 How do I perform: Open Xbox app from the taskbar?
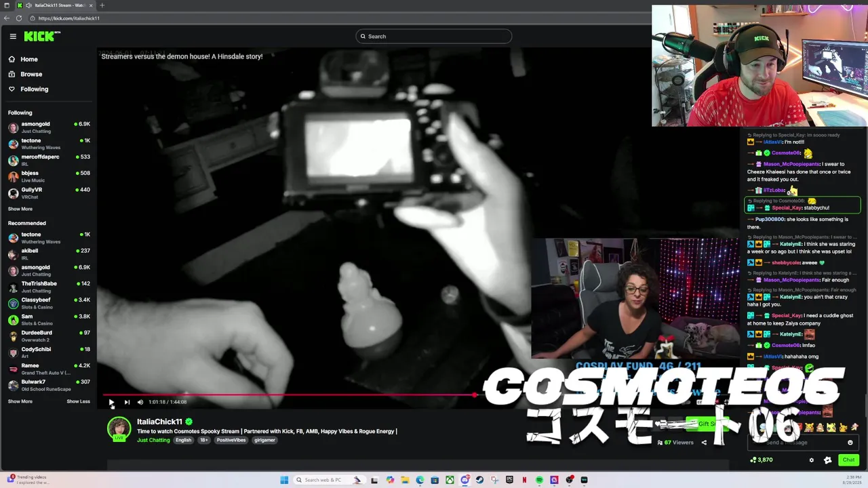pyautogui.click(x=450, y=480)
